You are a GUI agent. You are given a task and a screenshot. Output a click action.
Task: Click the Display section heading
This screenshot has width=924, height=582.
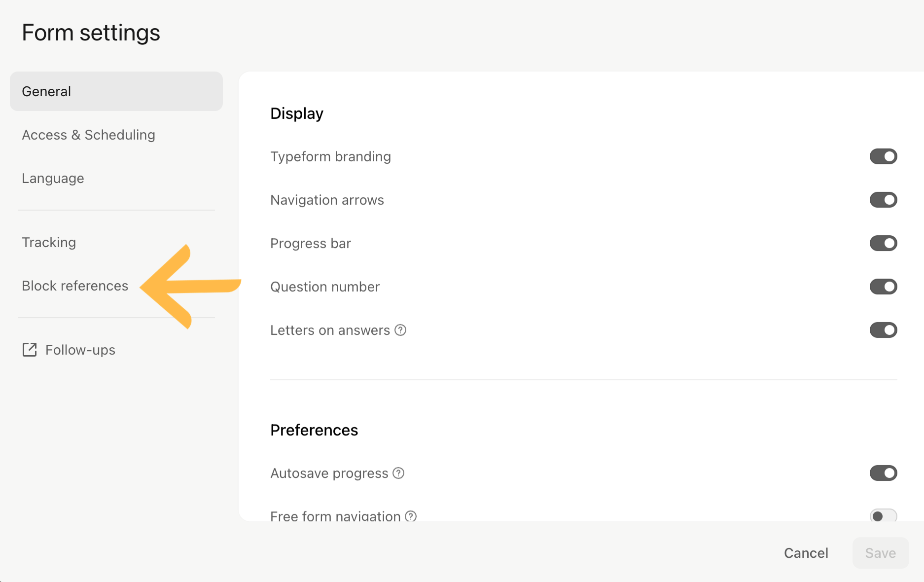[297, 113]
